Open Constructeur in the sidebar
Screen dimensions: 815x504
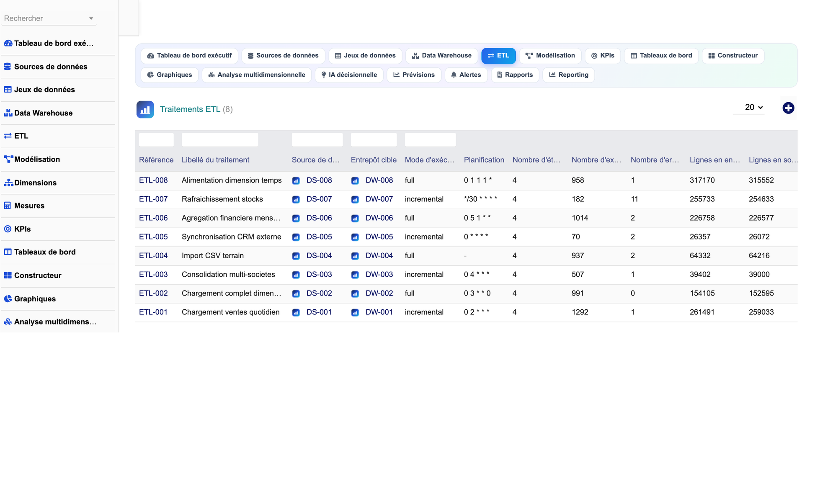pos(58,275)
